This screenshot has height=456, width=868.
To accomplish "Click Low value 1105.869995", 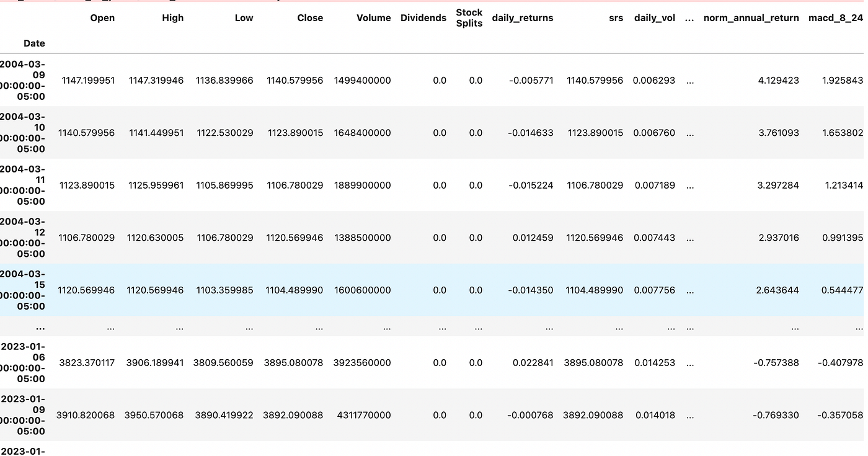I will [224, 185].
